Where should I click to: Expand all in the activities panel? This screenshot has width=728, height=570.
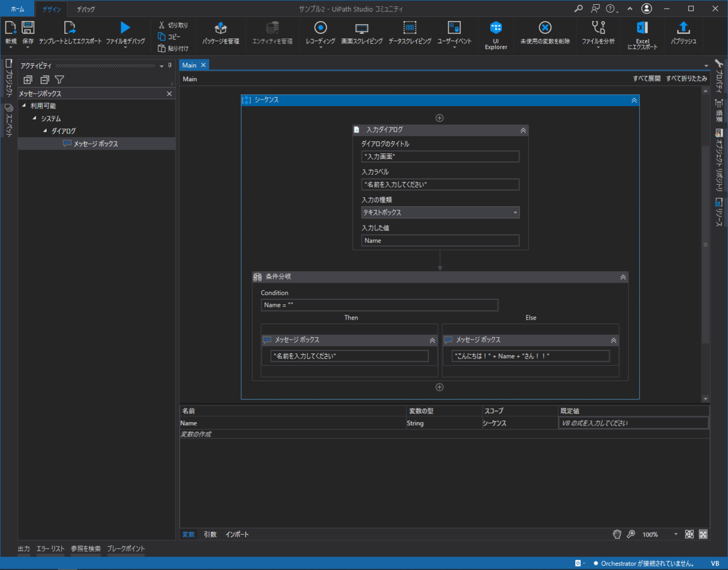pyautogui.click(x=28, y=79)
